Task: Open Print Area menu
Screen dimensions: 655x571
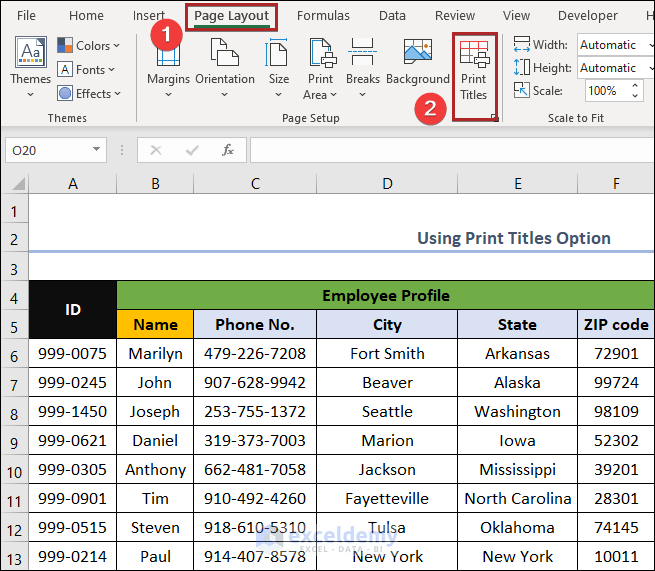Action: coord(320,68)
